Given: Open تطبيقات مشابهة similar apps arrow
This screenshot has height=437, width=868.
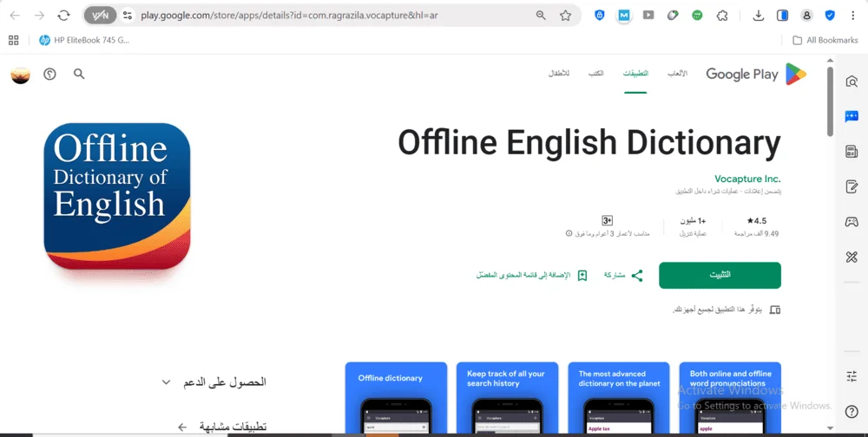Looking at the screenshot, I should [x=182, y=427].
